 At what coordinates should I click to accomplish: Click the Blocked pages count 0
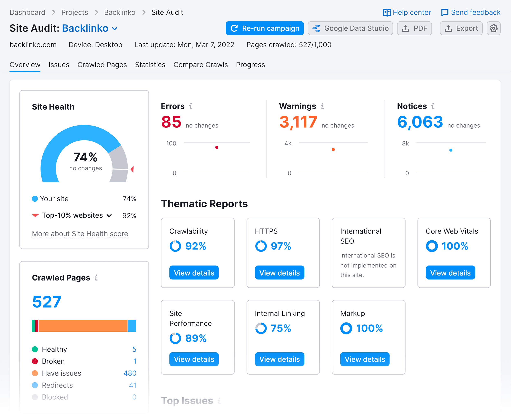click(134, 397)
